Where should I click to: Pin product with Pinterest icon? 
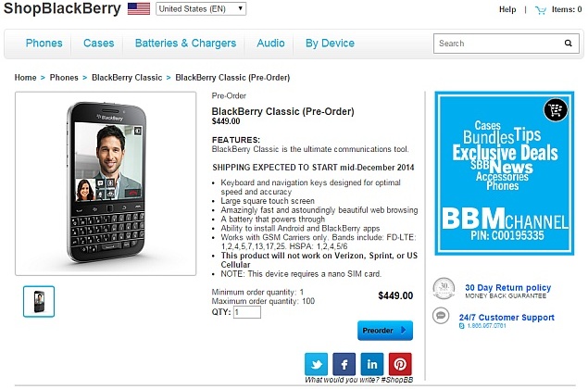(x=400, y=364)
